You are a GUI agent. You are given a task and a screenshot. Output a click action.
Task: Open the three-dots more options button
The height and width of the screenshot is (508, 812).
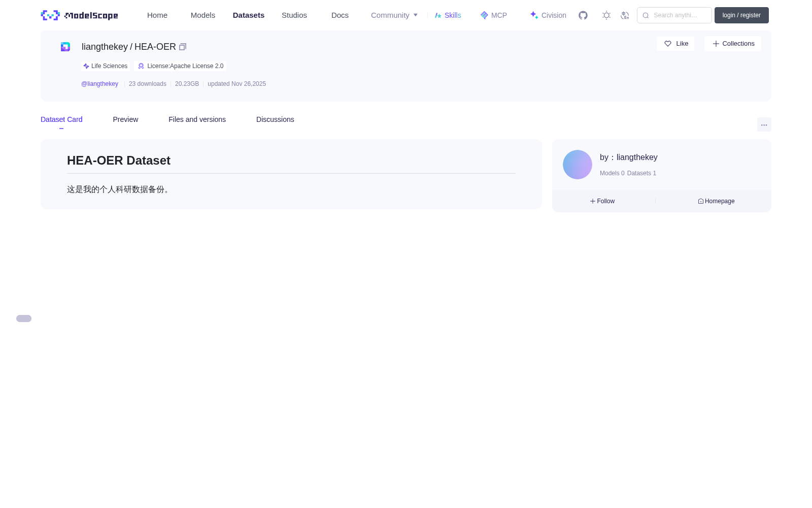[764, 124]
